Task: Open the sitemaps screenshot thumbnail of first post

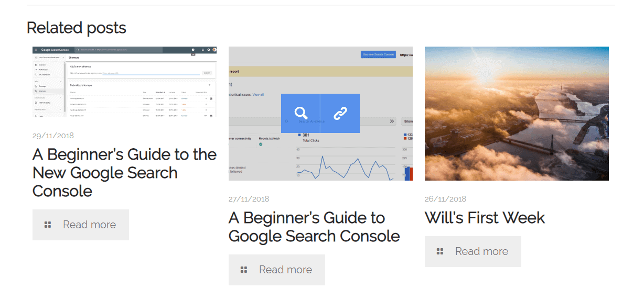Action: [x=124, y=81]
